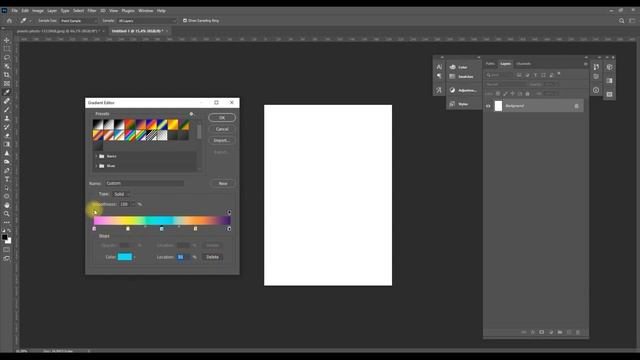Screen dimensions: 640x360
Task: Select the Frame tool
Action: 7,83
